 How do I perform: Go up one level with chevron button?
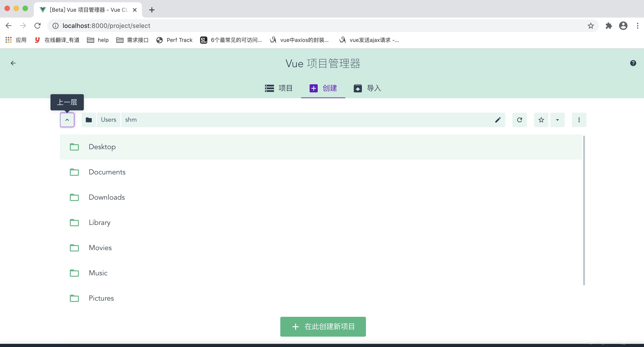point(67,120)
